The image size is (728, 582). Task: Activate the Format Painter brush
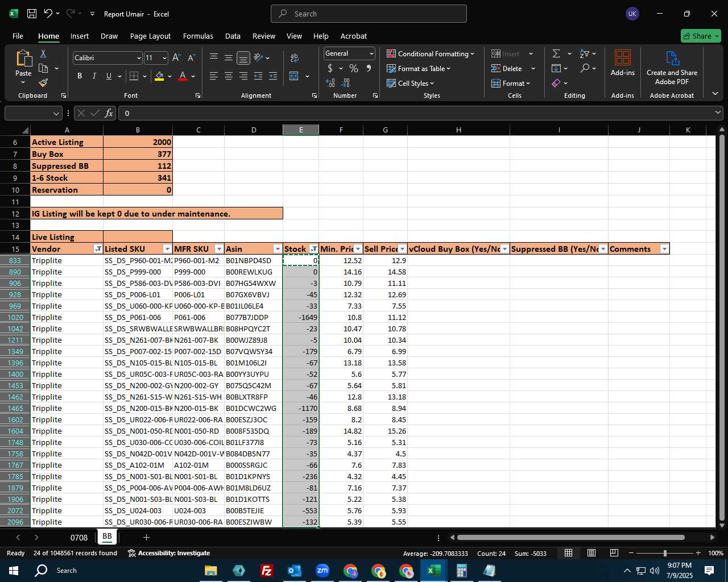point(43,82)
